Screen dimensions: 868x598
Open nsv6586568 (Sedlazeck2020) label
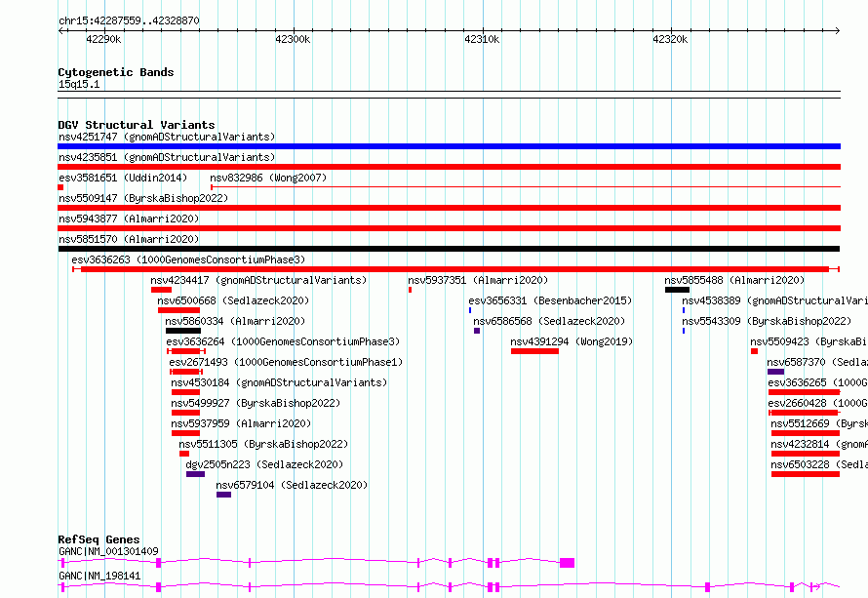click(549, 321)
